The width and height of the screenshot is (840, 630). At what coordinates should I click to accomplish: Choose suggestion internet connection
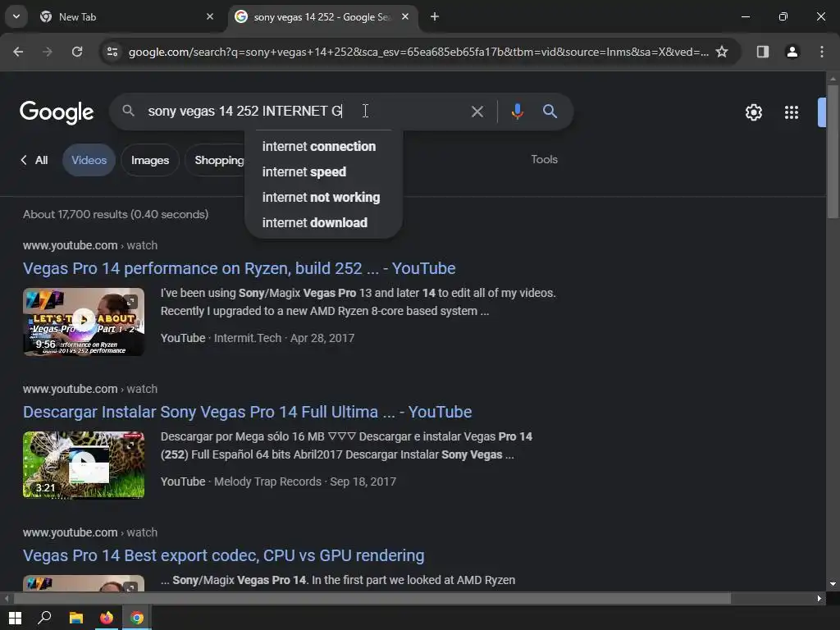point(323,146)
